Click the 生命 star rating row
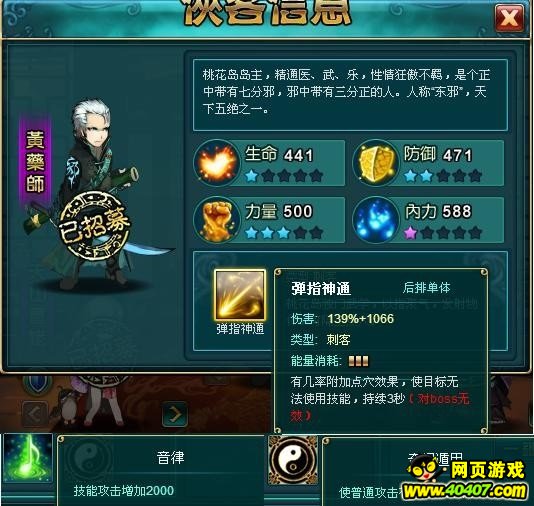 (284, 176)
